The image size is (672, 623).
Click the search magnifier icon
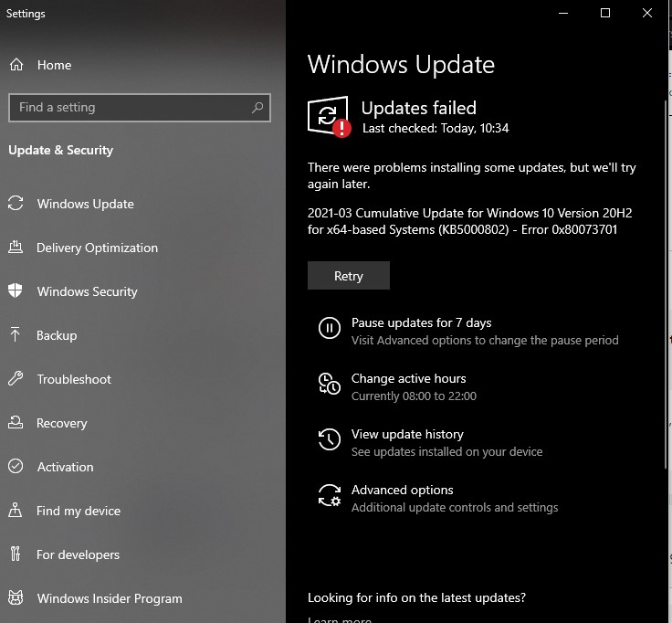point(257,107)
